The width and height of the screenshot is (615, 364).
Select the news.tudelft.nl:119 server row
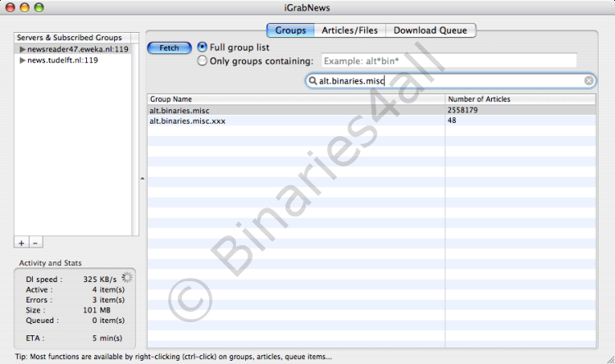pos(72,60)
